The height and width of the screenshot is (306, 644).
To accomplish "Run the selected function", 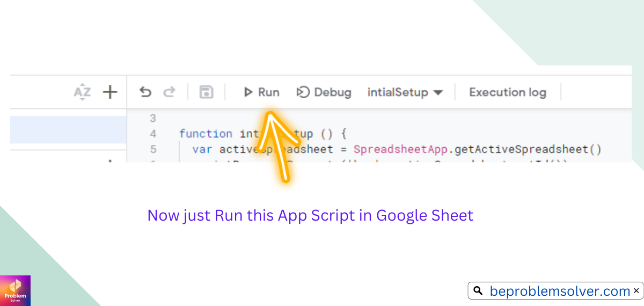I will [x=261, y=92].
